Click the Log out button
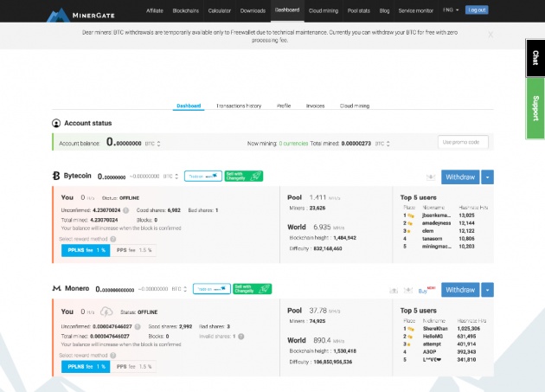The image size is (545, 392). point(477,10)
